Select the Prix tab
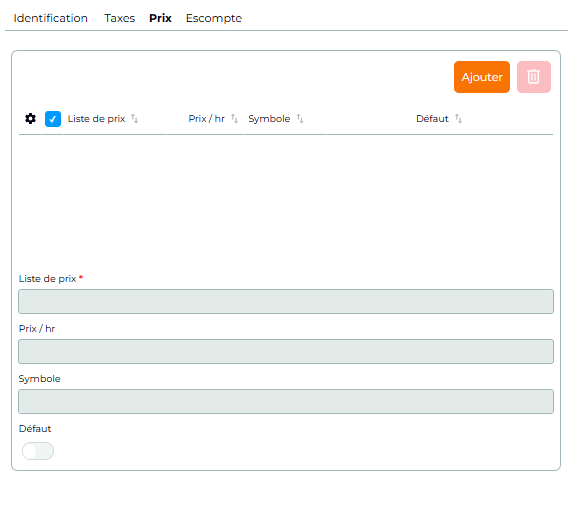Viewport: 571px width, 505px height. [x=160, y=18]
